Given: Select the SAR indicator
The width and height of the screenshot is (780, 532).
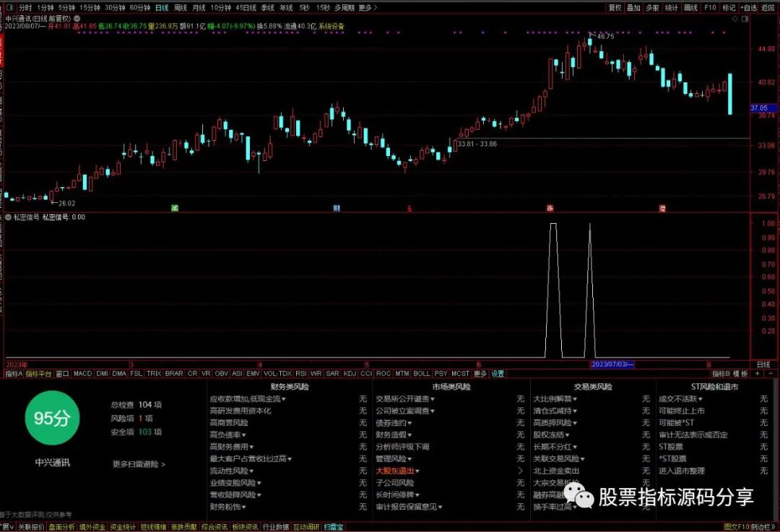Looking at the screenshot, I should [x=332, y=373].
